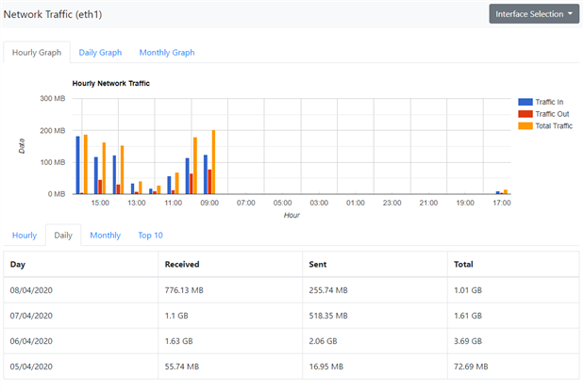The width and height of the screenshot is (584, 392).
Task: Click the blue Traffic In legend swatch
Action: tap(525, 102)
